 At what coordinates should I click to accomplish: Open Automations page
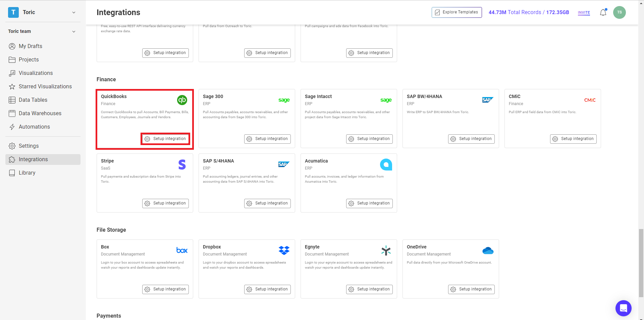(43, 127)
